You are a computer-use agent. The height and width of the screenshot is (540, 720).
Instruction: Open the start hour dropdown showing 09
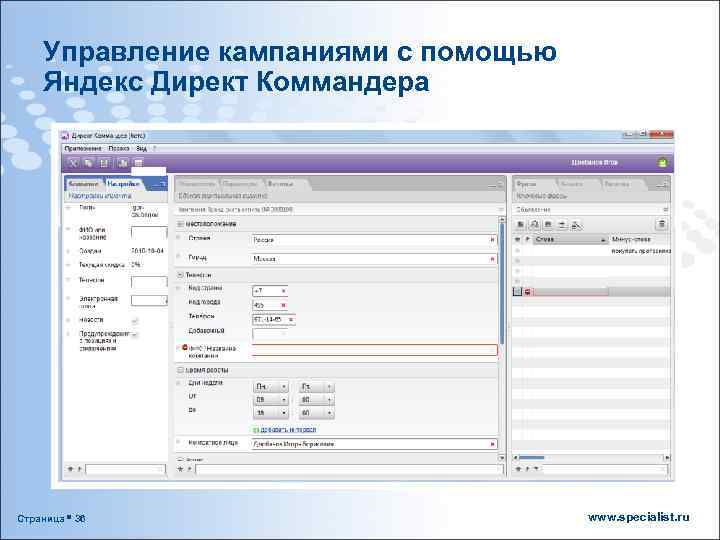pos(271,400)
